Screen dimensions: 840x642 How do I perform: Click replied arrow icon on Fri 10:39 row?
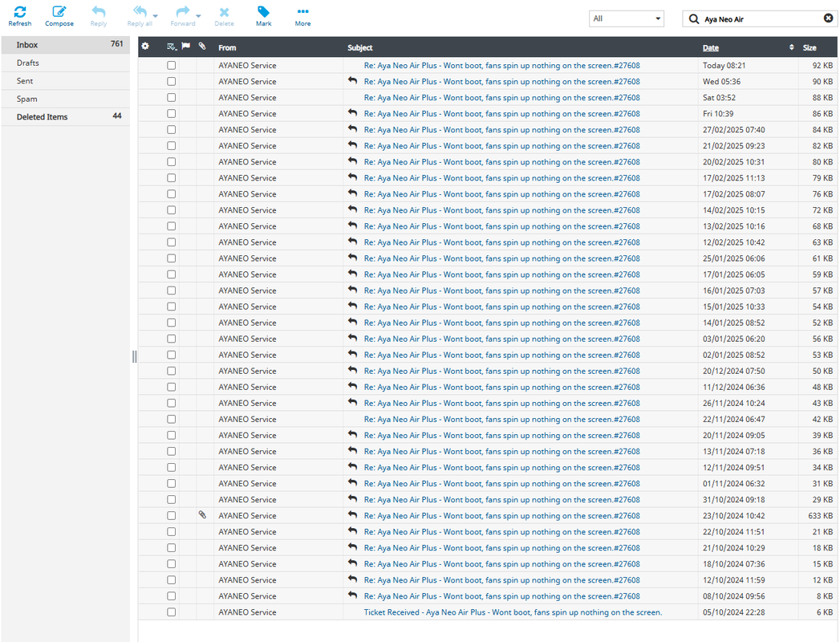click(x=352, y=112)
